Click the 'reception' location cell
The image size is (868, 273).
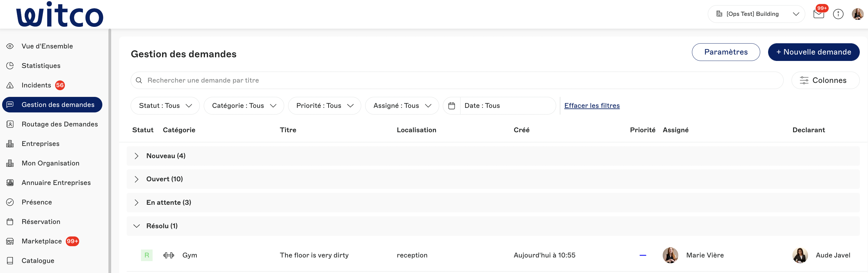pos(412,255)
